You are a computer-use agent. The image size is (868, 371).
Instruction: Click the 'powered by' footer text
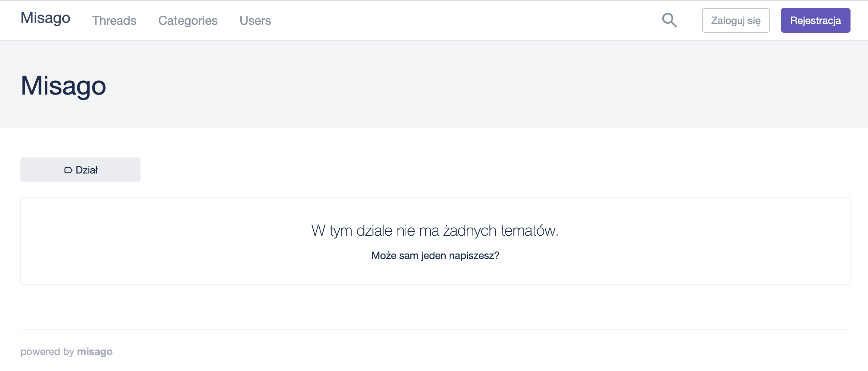(47, 351)
